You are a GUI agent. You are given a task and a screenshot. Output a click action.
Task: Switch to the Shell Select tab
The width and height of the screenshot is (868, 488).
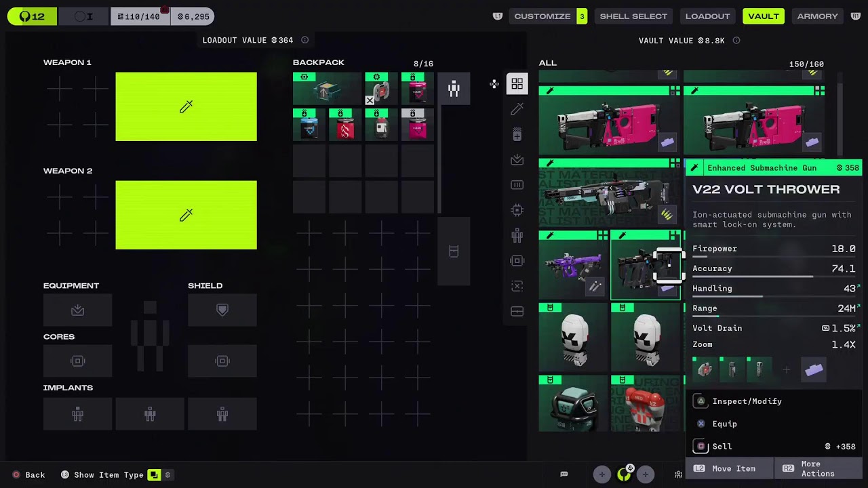(x=633, y=16)
